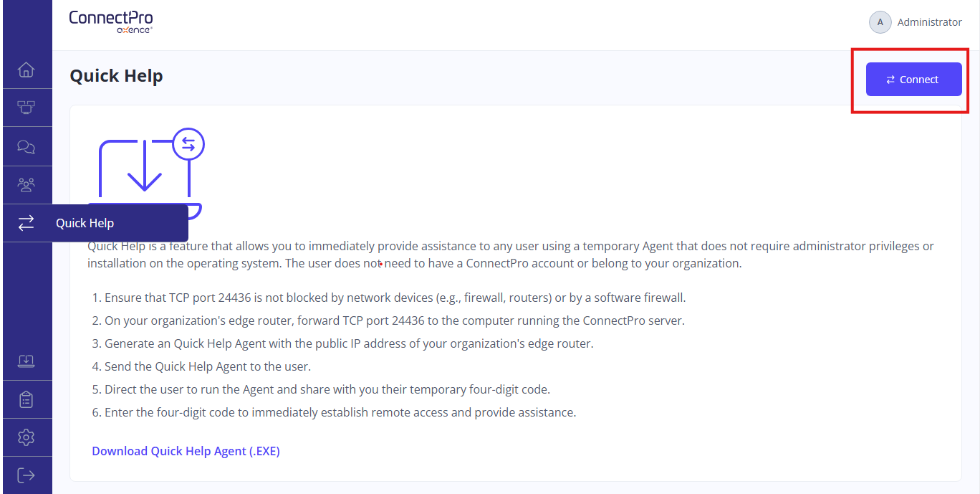980x494 pixels.
Task: Click the logout icon at sidebar bottom
Action: [x=26, y=475]
